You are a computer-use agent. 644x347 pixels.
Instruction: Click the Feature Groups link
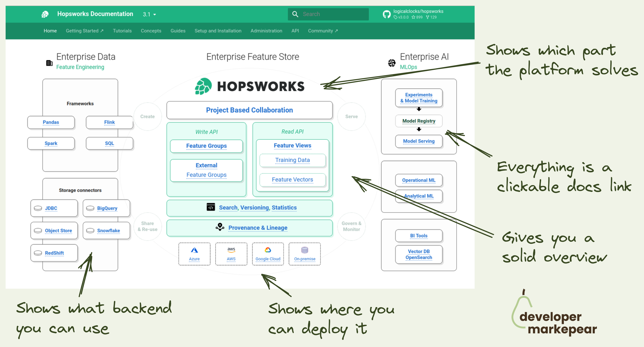click(206, 146)
